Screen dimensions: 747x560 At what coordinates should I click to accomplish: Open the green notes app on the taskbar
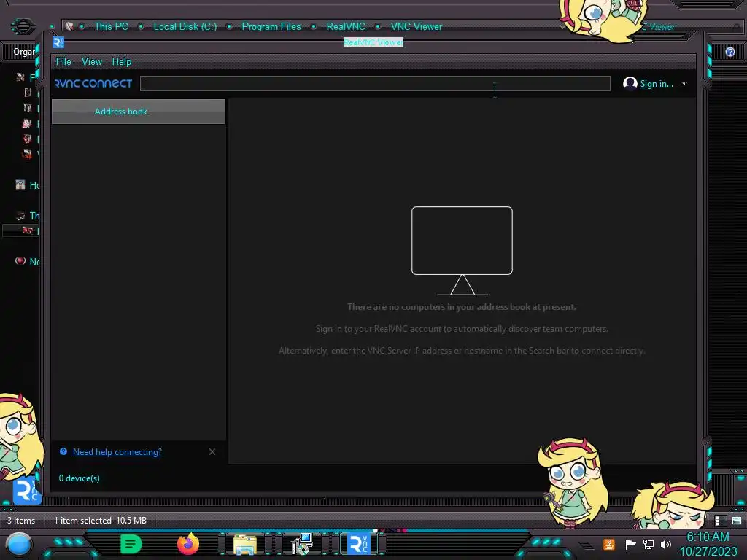(x=131, y=544)
